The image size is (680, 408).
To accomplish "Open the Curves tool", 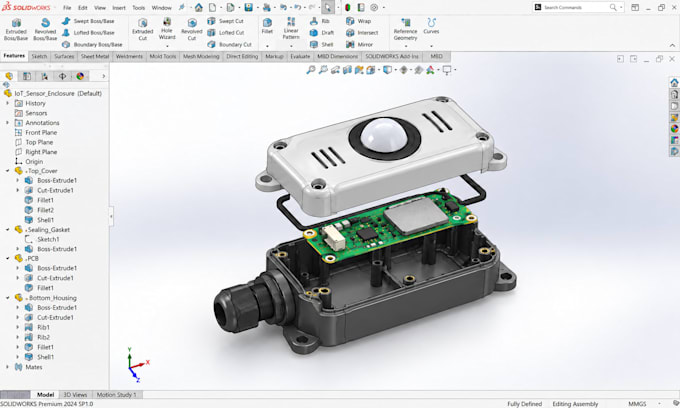I will (431, 26).
